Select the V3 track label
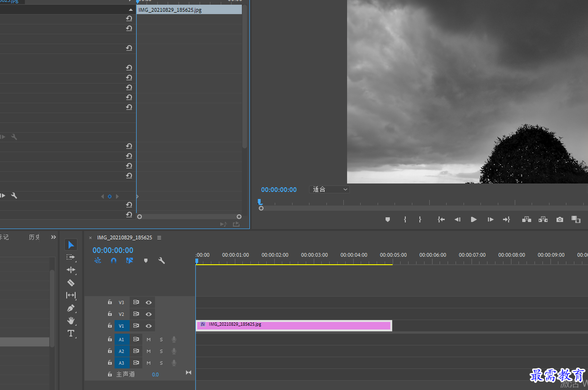588x390 pixels. (122, 303)
